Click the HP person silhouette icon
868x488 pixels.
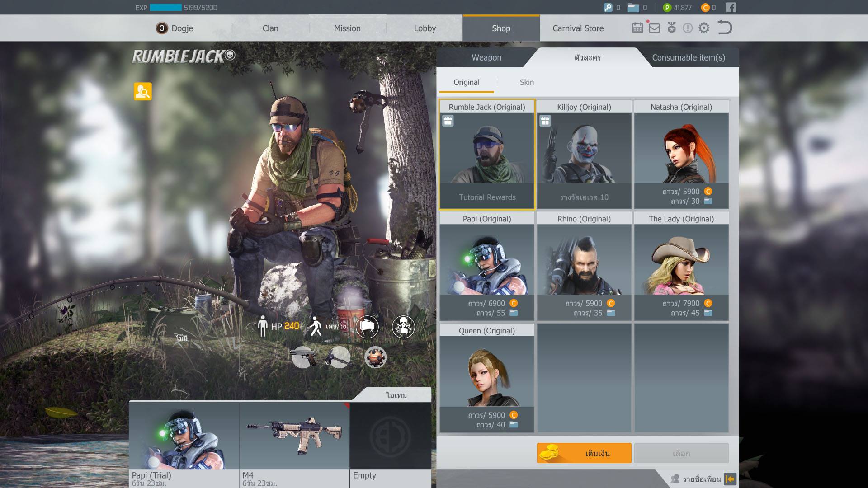point(263,326)
